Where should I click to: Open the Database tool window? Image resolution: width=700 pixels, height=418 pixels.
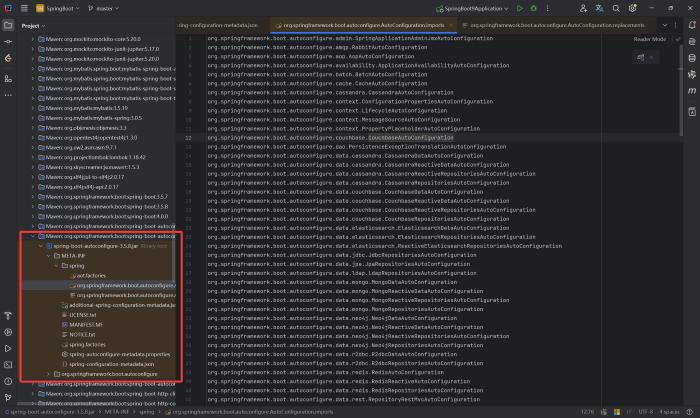point(692,58)
